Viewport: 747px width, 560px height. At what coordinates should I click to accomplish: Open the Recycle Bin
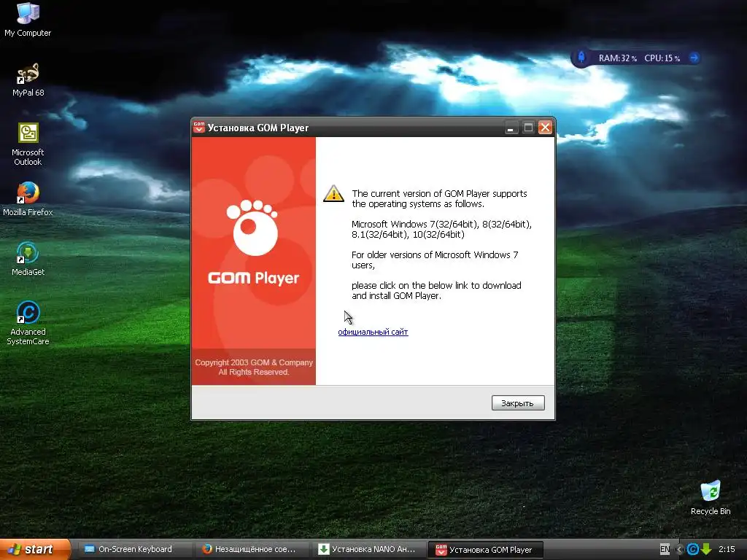[x=711, y=498]
